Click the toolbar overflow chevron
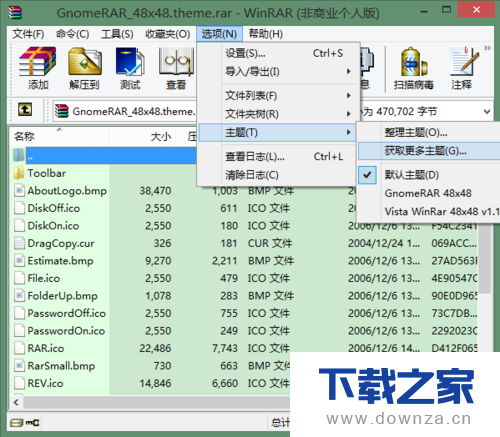Screen dimensions: 500x437 tap(487, 48)
